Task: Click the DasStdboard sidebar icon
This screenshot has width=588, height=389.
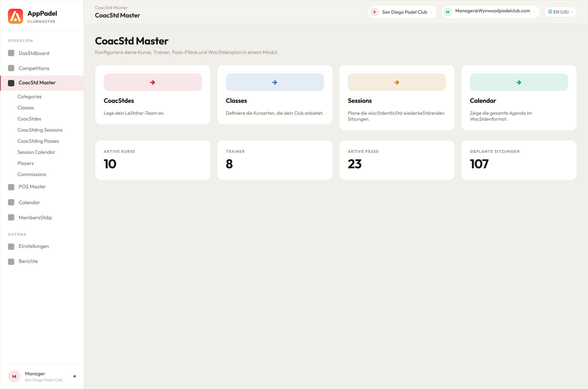Action: 11,53
